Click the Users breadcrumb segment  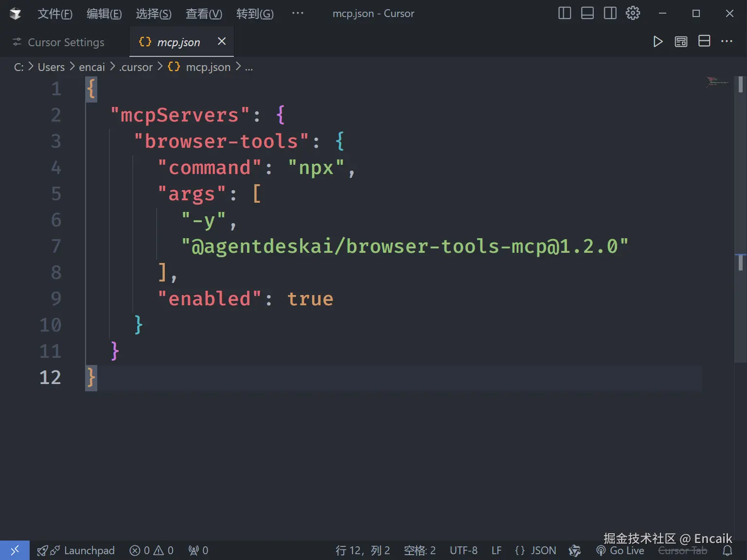[51, 67]
